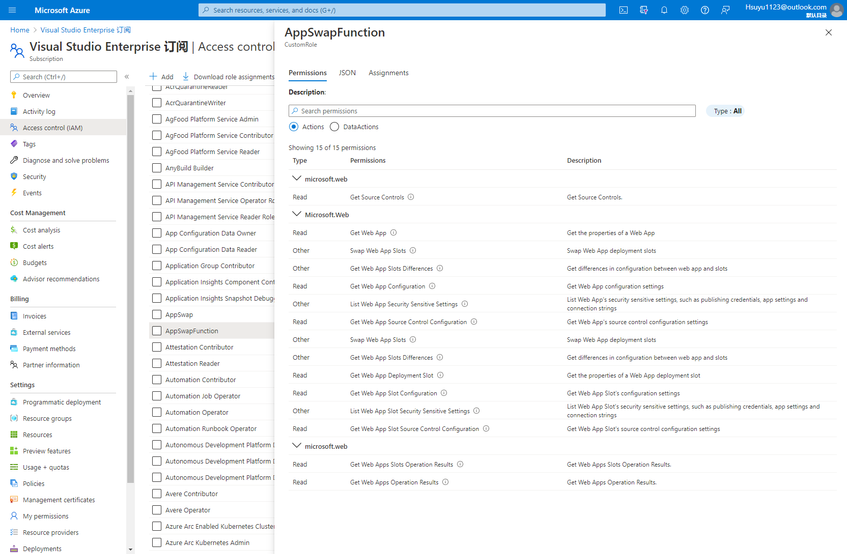
Task: Check the AcrQuarantineWriter role checkbox
Action: [x=157, y=103]
